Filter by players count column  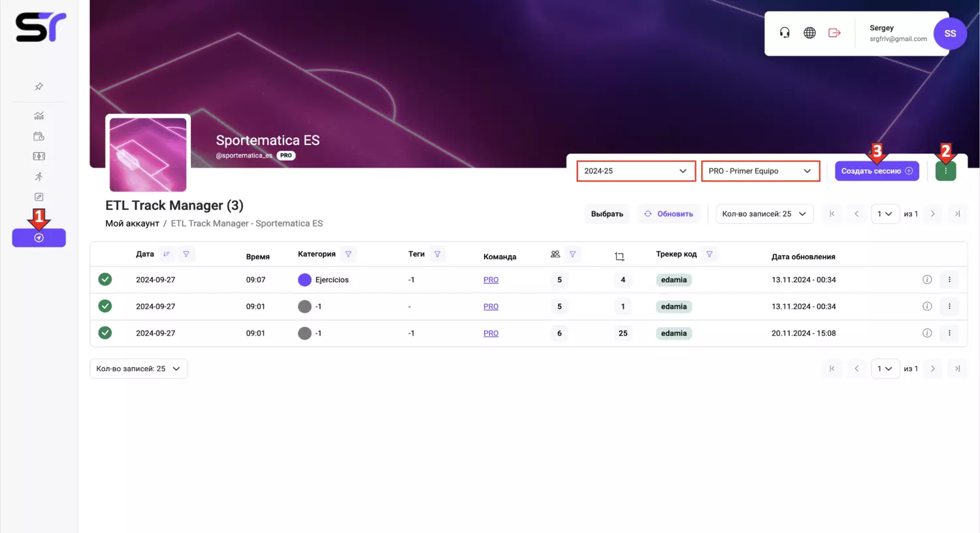click(572, 254)
